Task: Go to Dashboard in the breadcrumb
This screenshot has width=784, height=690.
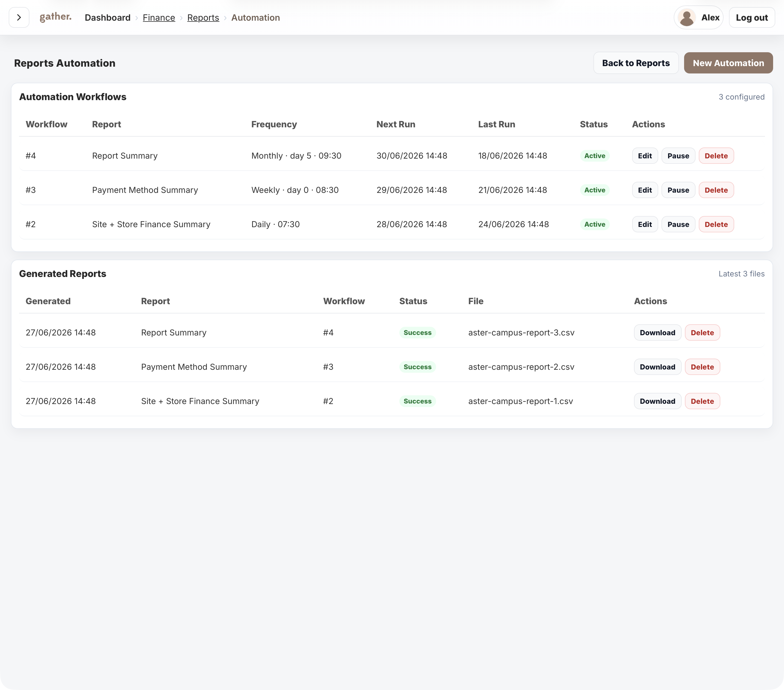Action: (x=108, y=18)
